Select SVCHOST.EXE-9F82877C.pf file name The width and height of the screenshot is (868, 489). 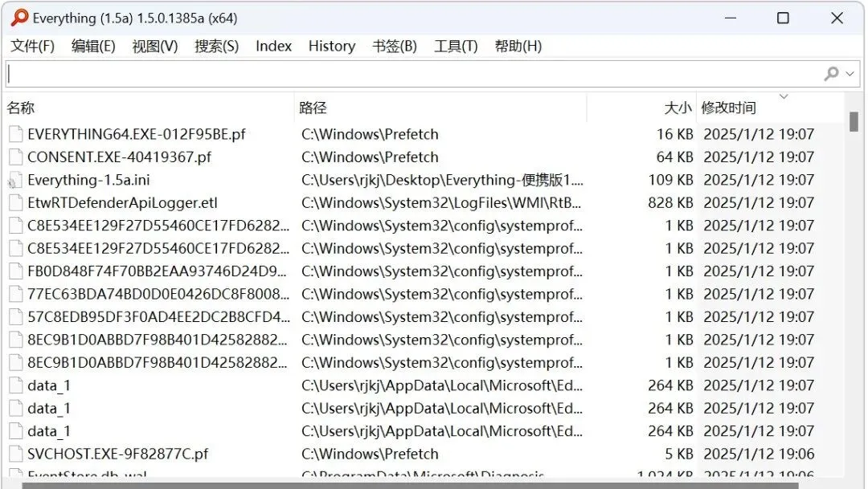point(118,454)
